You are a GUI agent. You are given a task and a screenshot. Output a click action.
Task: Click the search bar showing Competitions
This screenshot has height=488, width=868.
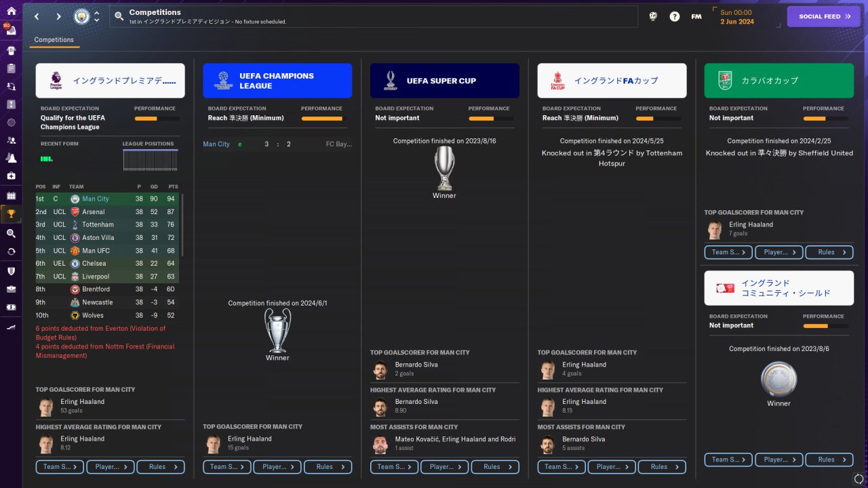374,16
